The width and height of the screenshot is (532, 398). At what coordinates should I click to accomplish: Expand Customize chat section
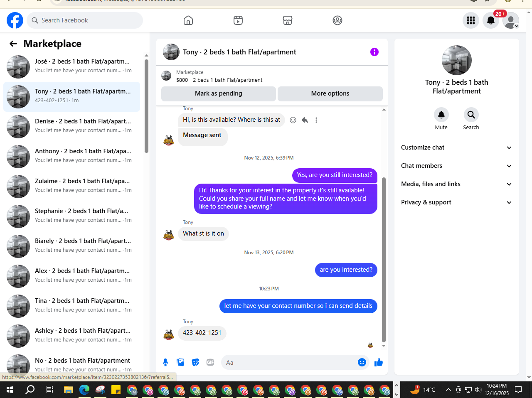point(457,147)
